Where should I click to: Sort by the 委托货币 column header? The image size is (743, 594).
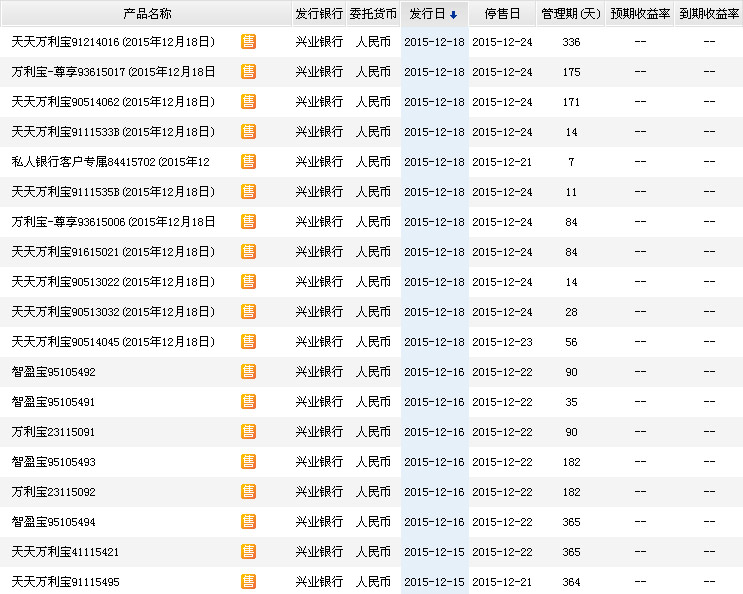(x=373, y=14)
